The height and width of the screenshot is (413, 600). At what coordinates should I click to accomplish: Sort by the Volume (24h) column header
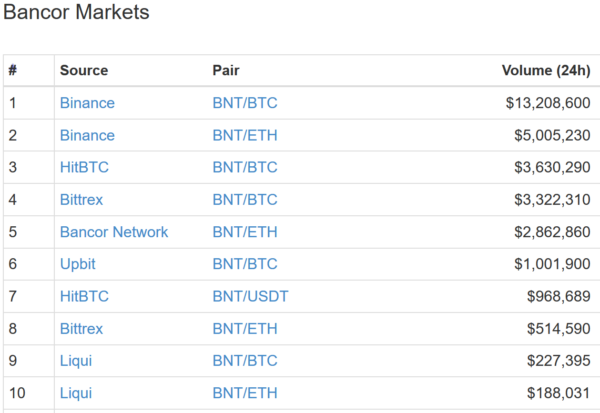coord(546,70)
